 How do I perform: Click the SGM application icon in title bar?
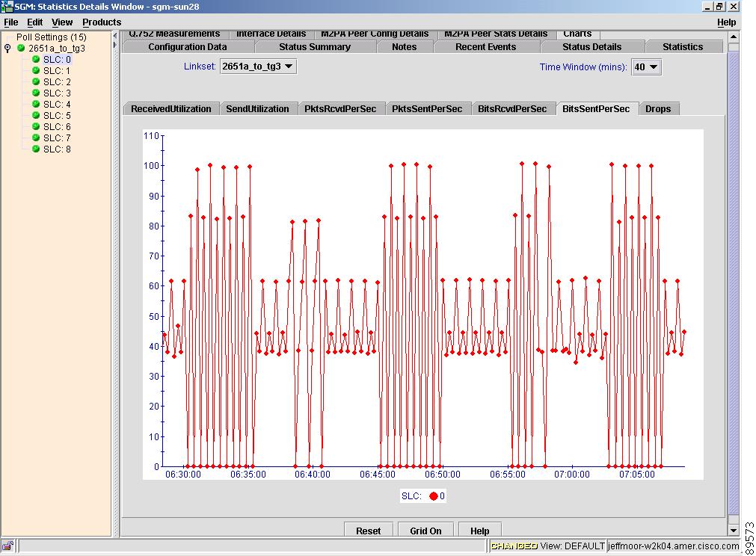[x=7, y=6]
